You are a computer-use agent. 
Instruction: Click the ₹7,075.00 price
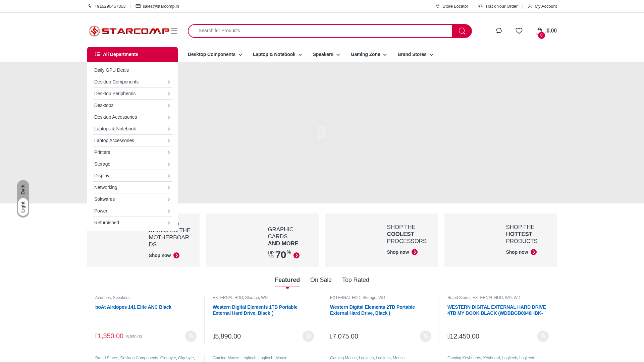click(344, 336)
